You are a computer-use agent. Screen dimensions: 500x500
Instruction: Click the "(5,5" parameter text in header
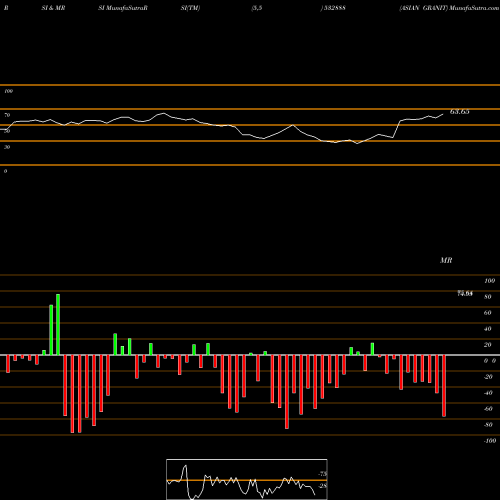[x=257, y=8]
